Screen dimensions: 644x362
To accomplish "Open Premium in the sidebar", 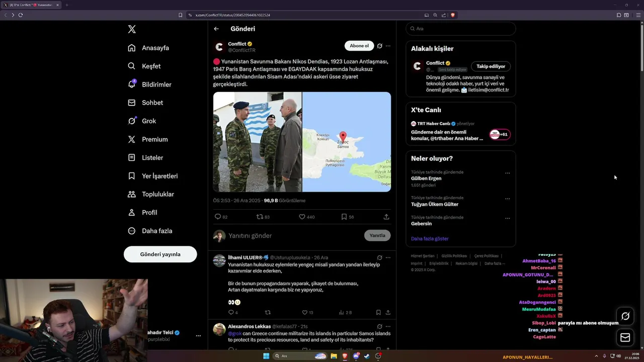I will [x=148, y=139].
